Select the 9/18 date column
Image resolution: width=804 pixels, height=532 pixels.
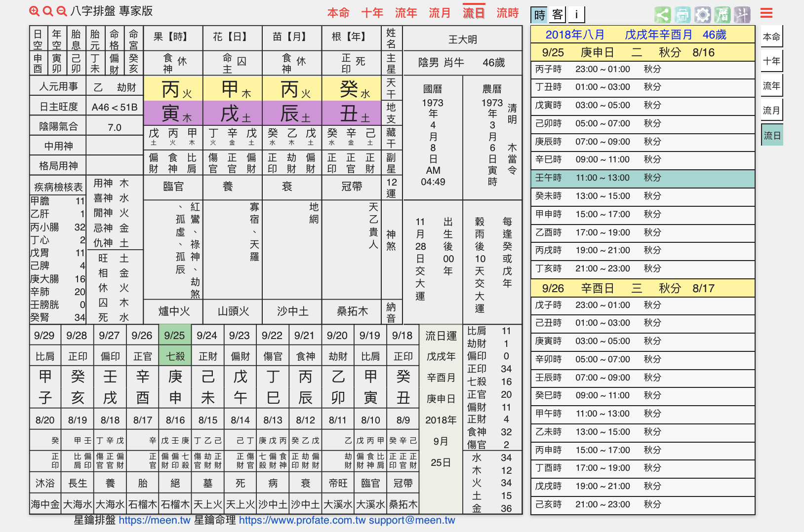pos(402,336)
